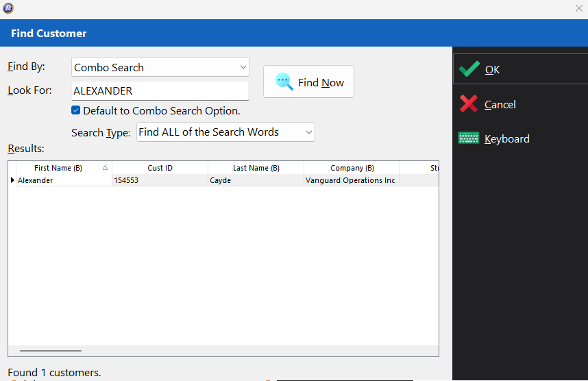The height and width of the screenshot is (381, 588).
Task: Click the OK button text
Action: [x=492, y=70]
